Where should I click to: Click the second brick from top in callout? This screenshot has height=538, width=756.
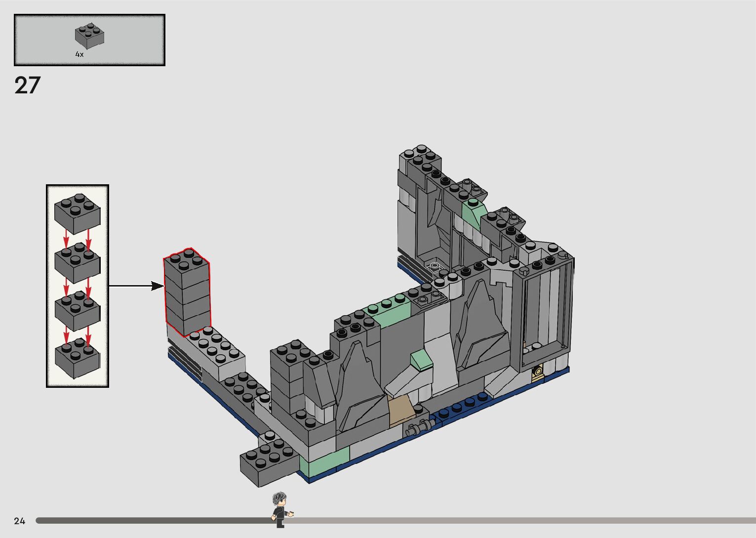tap(78, 262)
